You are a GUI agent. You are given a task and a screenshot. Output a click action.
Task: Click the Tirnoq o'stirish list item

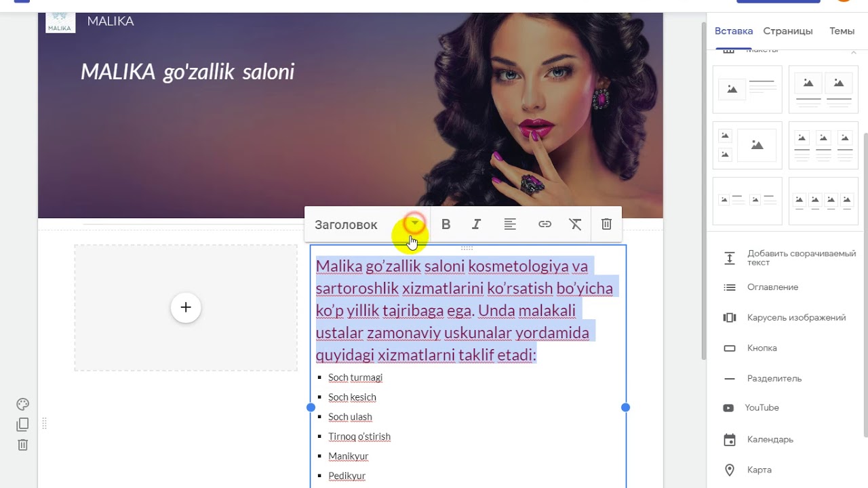359,436
